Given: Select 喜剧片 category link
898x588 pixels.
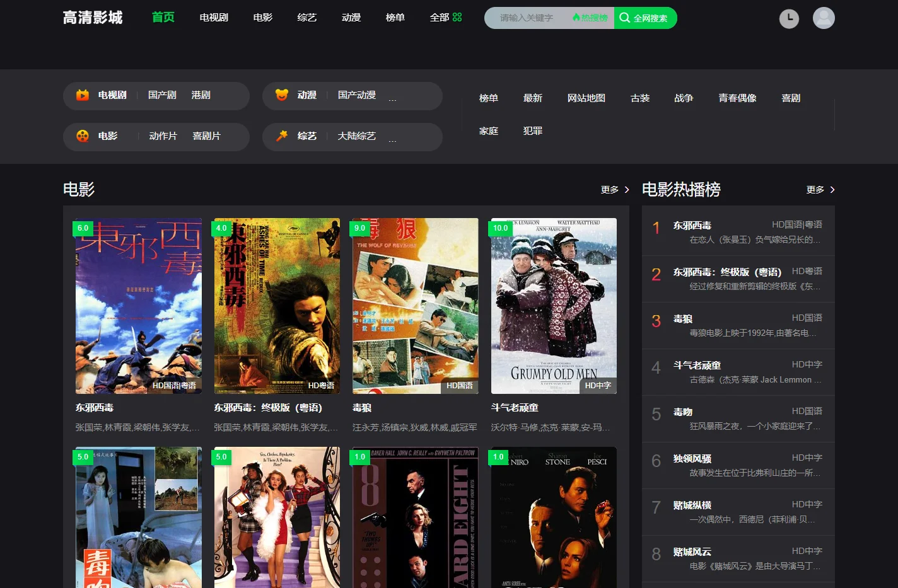Looking at the screenshot, I should click(206, 136).
